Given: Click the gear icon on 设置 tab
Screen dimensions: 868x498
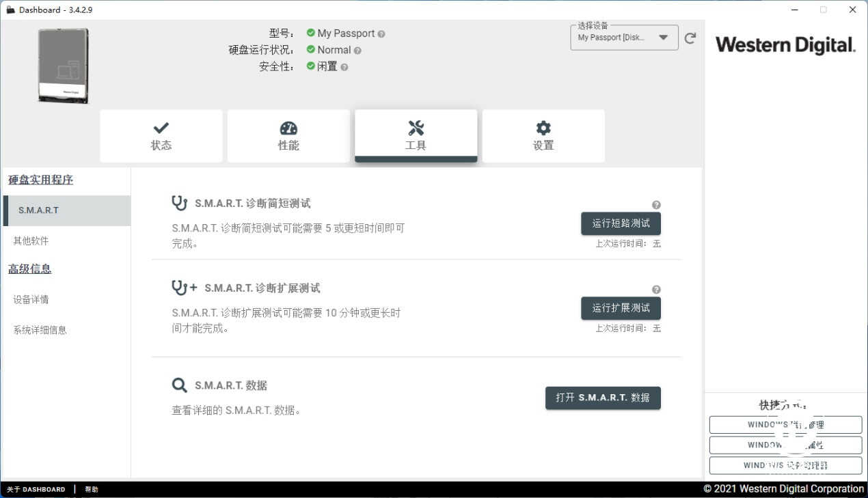Looking at the screenshot, I should click(x=543, y=128).
